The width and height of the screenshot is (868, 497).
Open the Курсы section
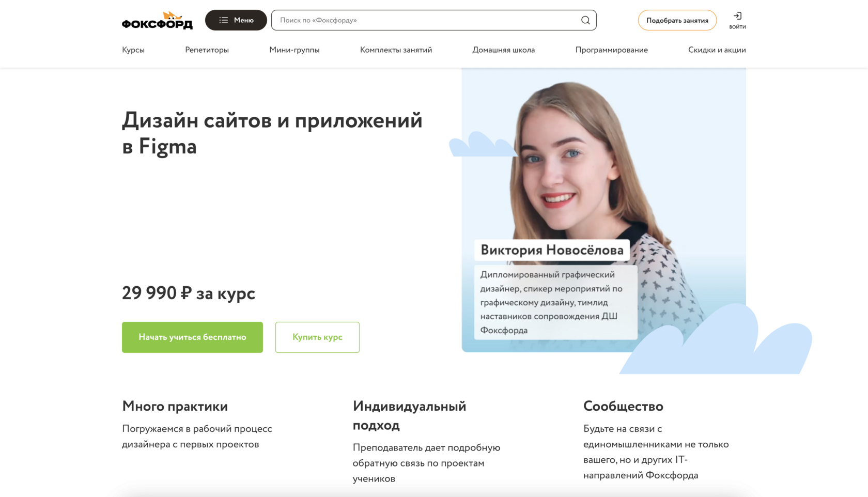133,50
